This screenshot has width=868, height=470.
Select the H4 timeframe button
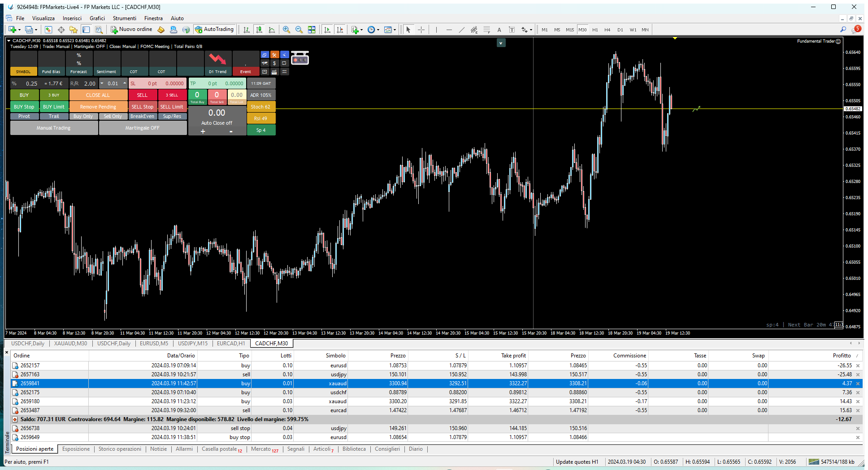coord(608,30)
